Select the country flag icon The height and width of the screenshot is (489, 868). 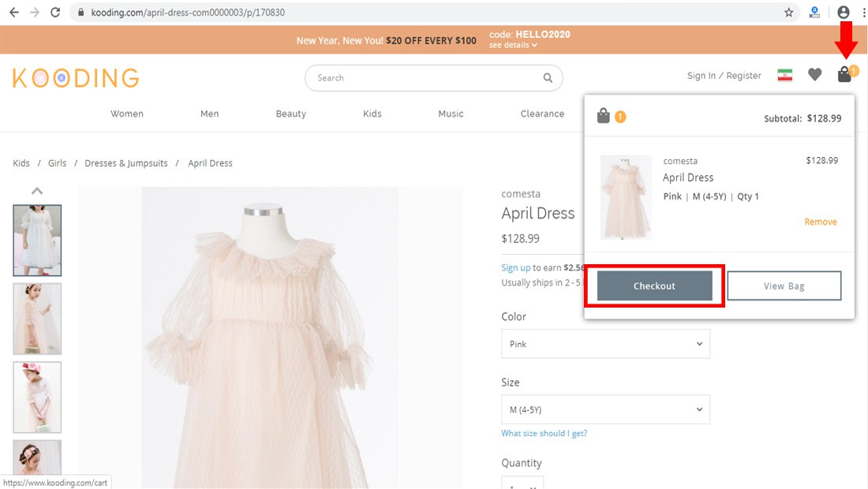(784, 76)
